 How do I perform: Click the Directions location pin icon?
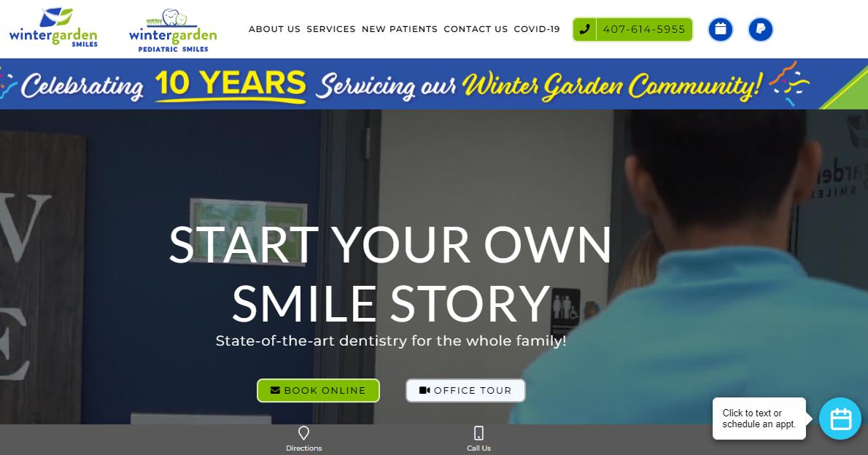pos(303,433)
